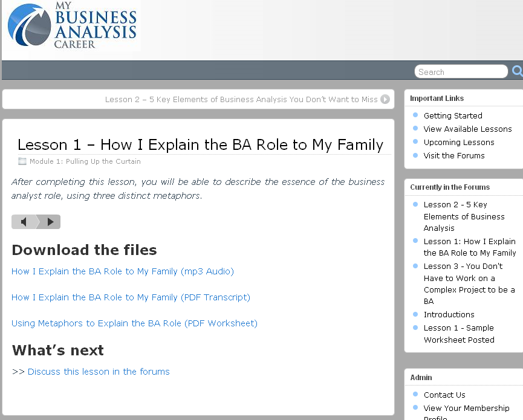Open the Using Metaphors PDF Worksheet
523x420 pixels.
coord(134,323)
